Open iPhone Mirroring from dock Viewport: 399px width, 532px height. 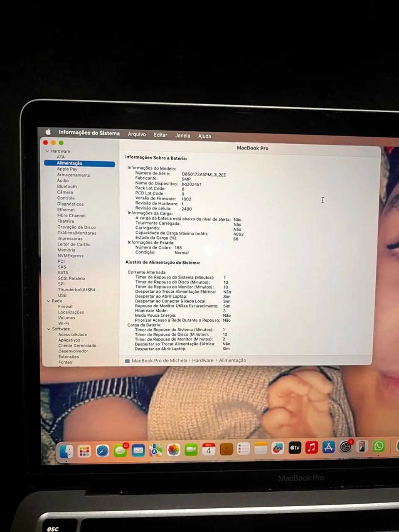[x=362, y=446]
